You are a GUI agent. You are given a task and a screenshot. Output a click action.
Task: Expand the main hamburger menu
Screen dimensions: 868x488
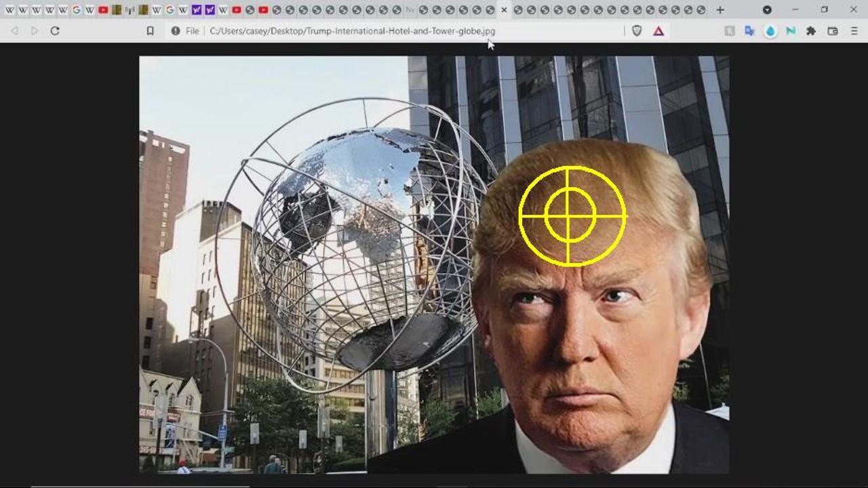[854, 30]
